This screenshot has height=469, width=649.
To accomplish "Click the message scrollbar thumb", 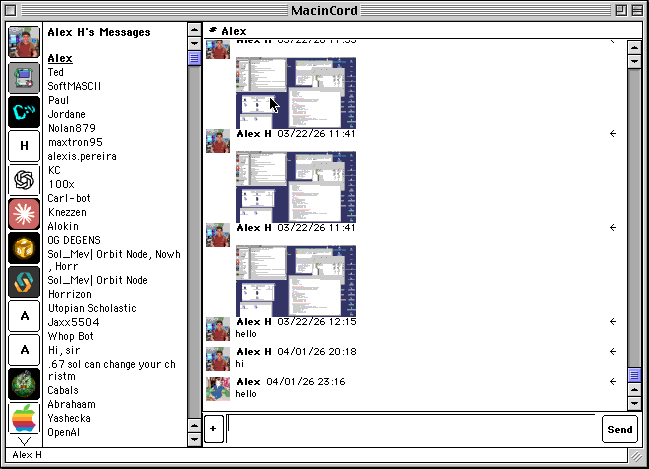I will (x=633, y=375).
